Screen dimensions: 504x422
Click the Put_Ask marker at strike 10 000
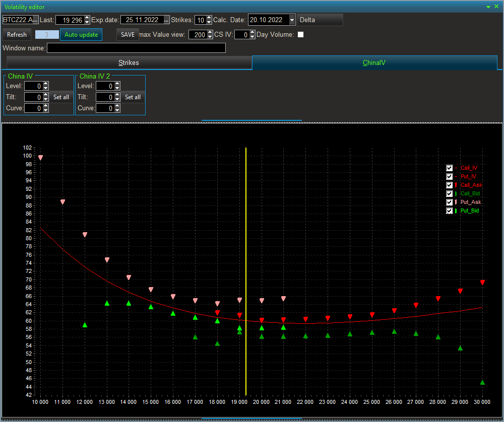pos(40,158)
